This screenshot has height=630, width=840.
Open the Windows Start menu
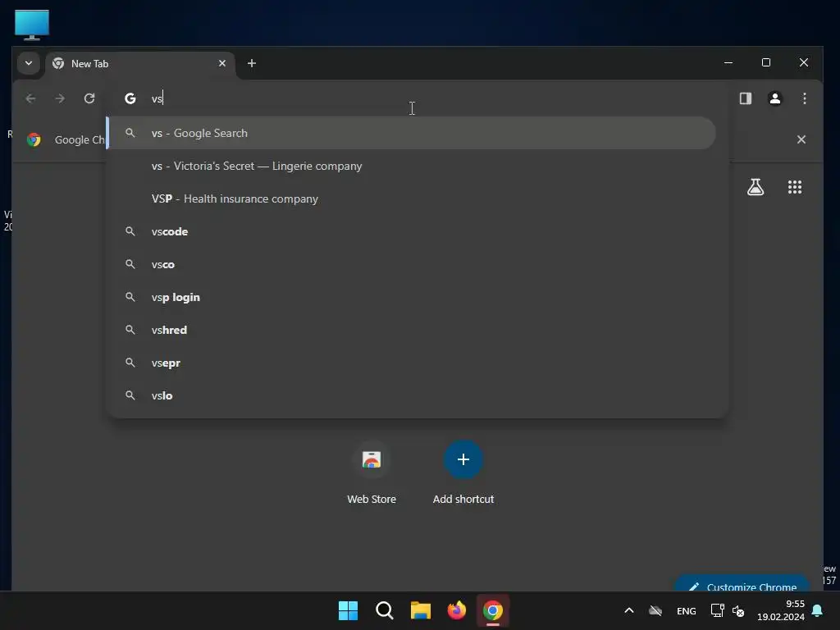click(x=348, y=610)
